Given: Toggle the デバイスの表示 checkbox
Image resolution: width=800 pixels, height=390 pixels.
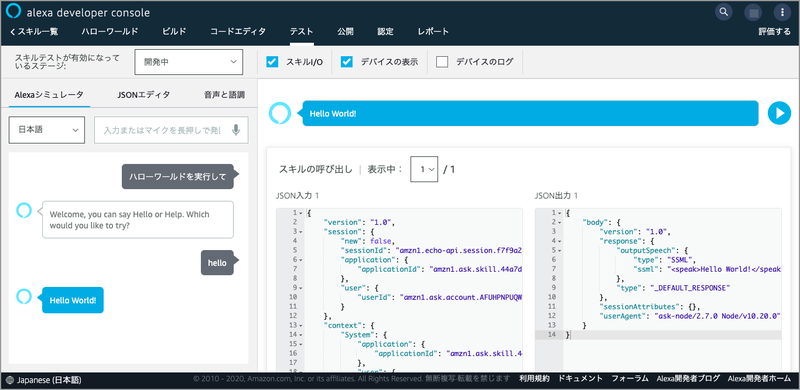Looking at the screenshot, I should [347, 62].
